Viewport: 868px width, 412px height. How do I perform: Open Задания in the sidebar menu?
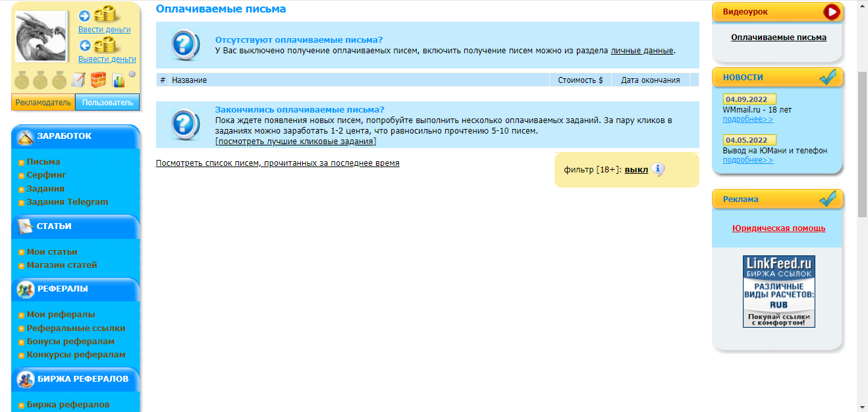click(x=45, y=189)
